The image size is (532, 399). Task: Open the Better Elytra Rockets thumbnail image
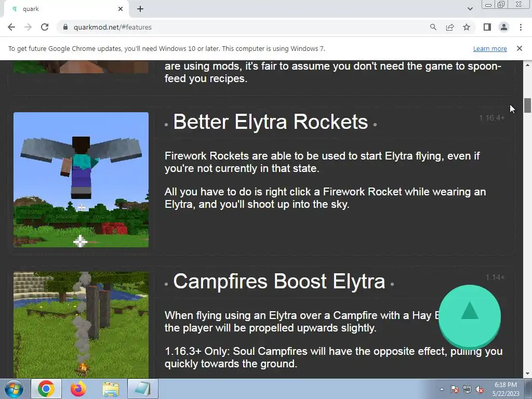(81, 180)
